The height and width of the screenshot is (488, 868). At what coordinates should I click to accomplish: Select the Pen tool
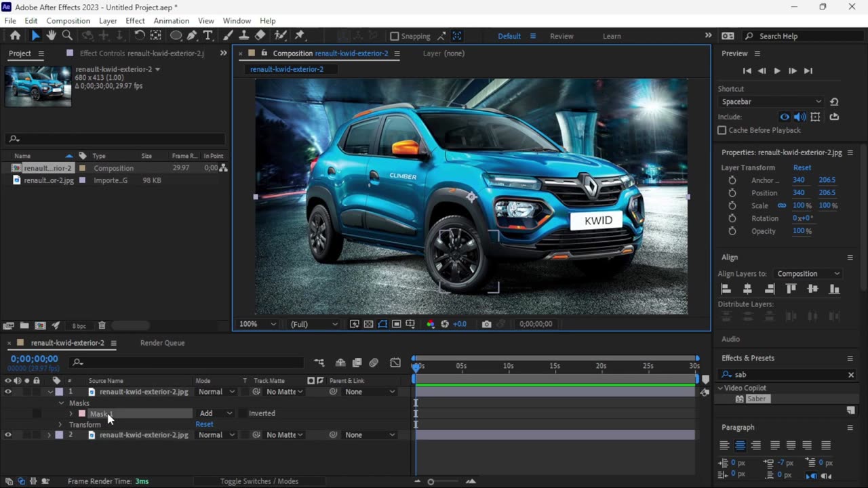pyautogui.click(x=192, y=36)
